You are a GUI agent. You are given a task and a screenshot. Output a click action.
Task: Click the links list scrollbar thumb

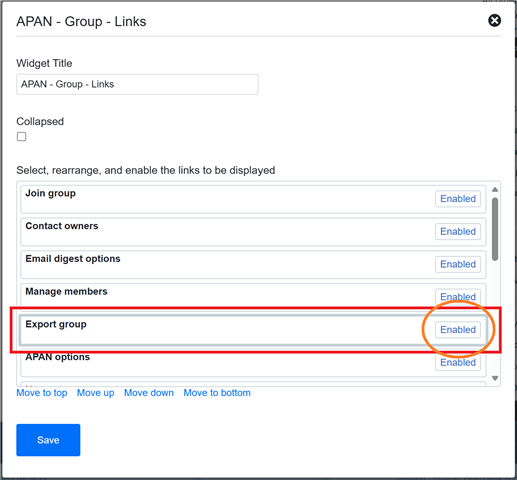click(495, 229)
